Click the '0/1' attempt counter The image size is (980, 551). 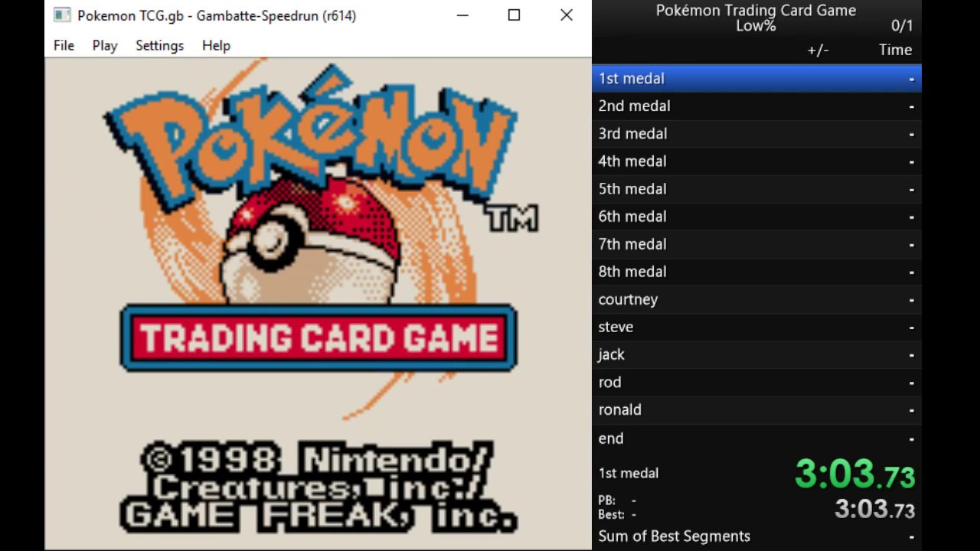[x=902, y=26]
